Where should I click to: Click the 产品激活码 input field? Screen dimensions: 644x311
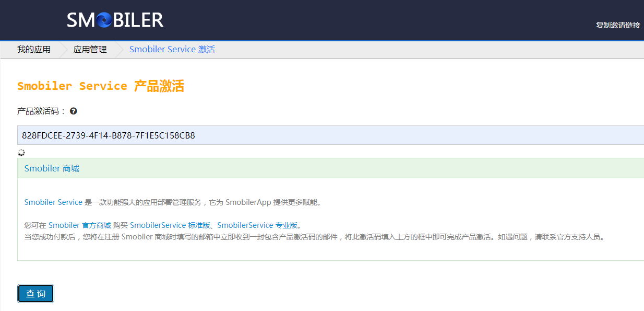[x=330, y=135]
